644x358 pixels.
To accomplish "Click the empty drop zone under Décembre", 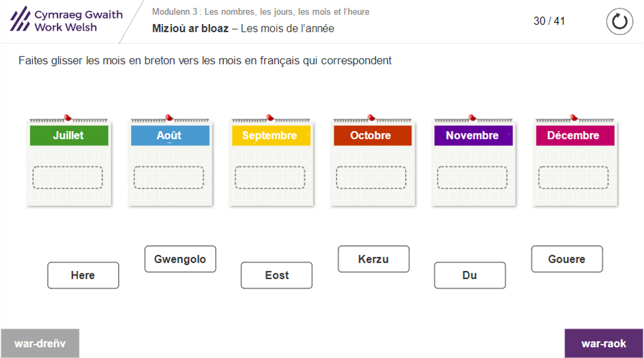I will (x=573, y=178).
